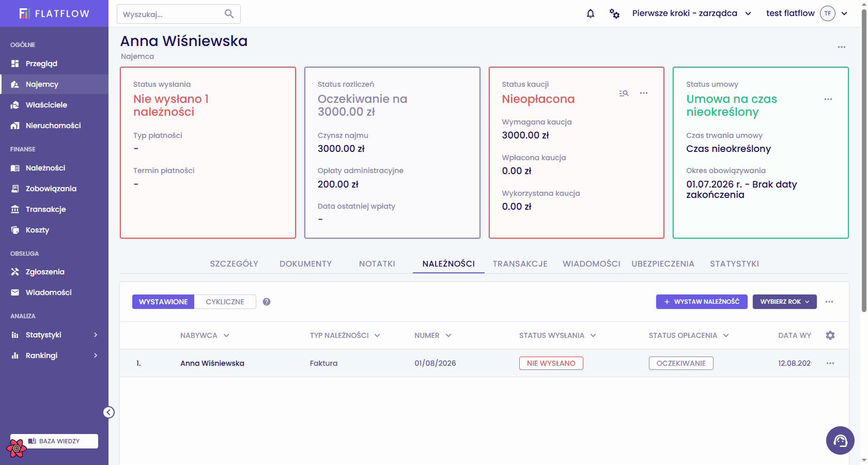Open Najemcy in the sidebar
The height and width of the screenshot is (465, 868).
click(x=54, y=84)
